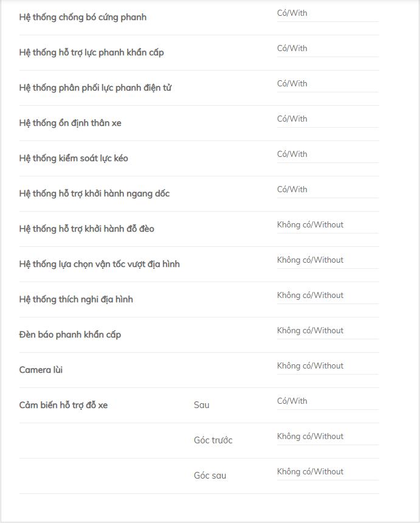The height and width of the screenshot is (523, 420).
Task: Select 'Hệ thống hỗ trợ khởi hành ngang dốc'
Action: (x=94, y=194)
